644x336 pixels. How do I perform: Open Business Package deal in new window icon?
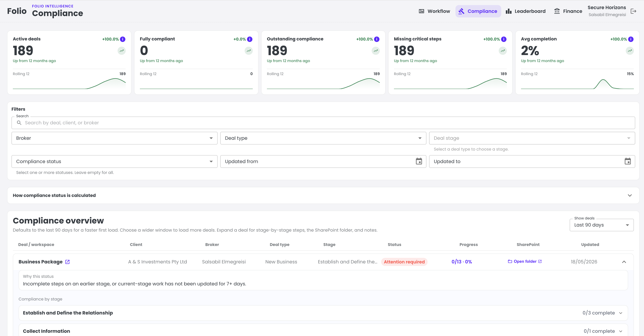(x=67, y=262)
